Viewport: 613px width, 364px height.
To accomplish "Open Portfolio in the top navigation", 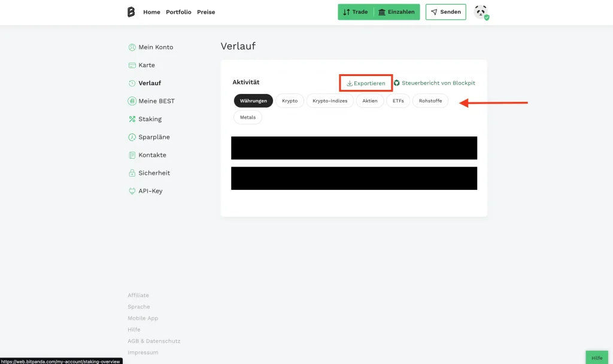I will 178,12.
